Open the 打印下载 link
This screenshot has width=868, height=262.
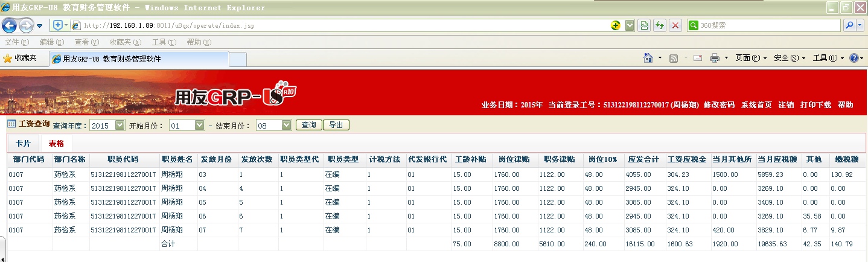point(815,105)
